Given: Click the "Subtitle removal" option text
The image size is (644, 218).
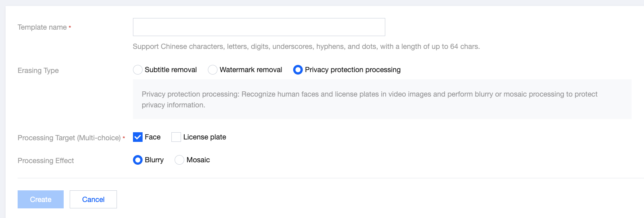Looking at the screenshot, I should (171, 70).
